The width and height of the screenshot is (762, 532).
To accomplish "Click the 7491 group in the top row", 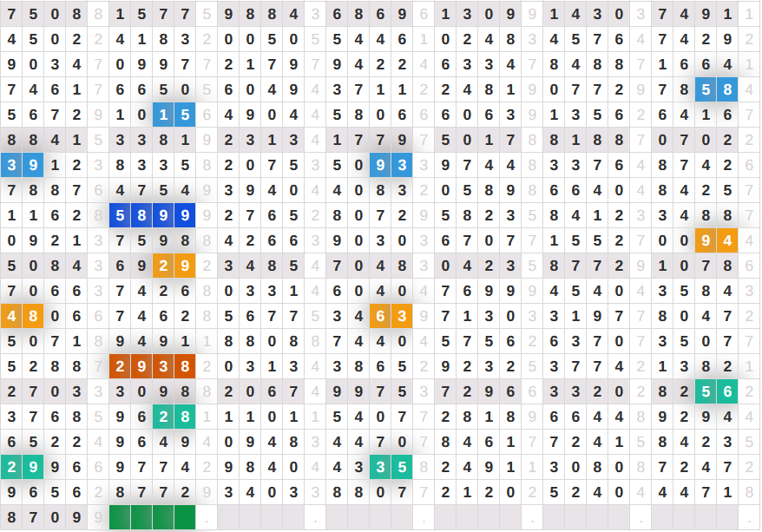I will click(694, 14).
